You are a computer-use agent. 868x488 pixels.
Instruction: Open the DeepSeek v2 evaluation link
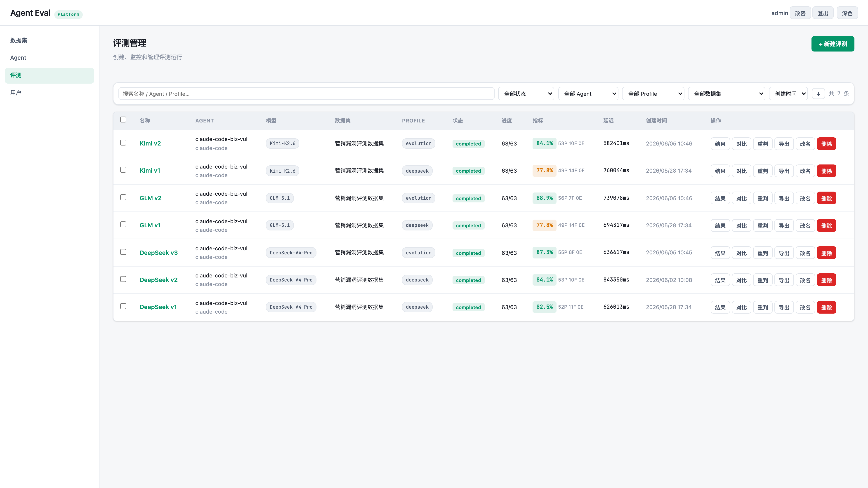(x=159, y=280)
